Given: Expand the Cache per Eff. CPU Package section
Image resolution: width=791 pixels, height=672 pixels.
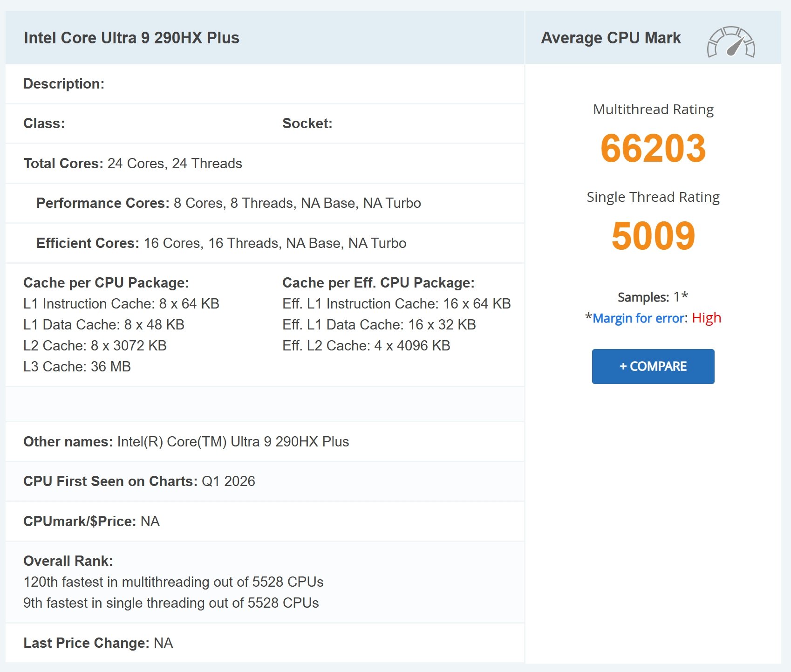Looking at the screenshot, I should 379,282.
